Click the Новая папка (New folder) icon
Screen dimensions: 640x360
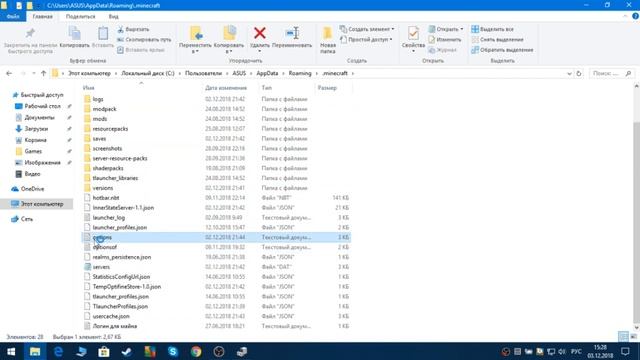point(327,33)
